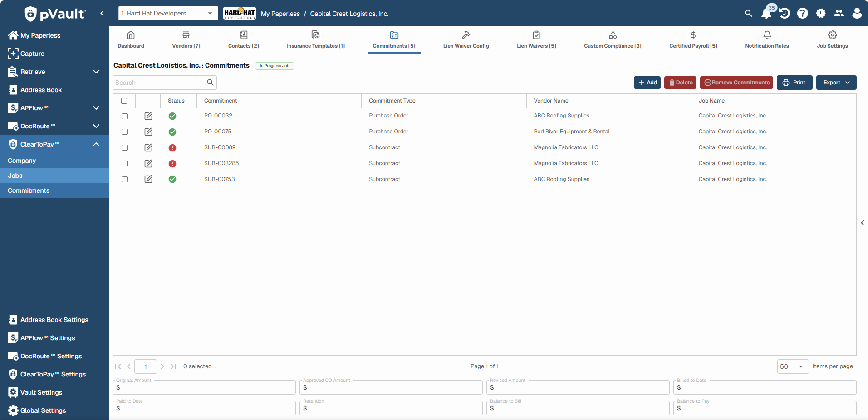868x420 pixels.
Task: Open the items per page dropdown
Action: [793, 366]
